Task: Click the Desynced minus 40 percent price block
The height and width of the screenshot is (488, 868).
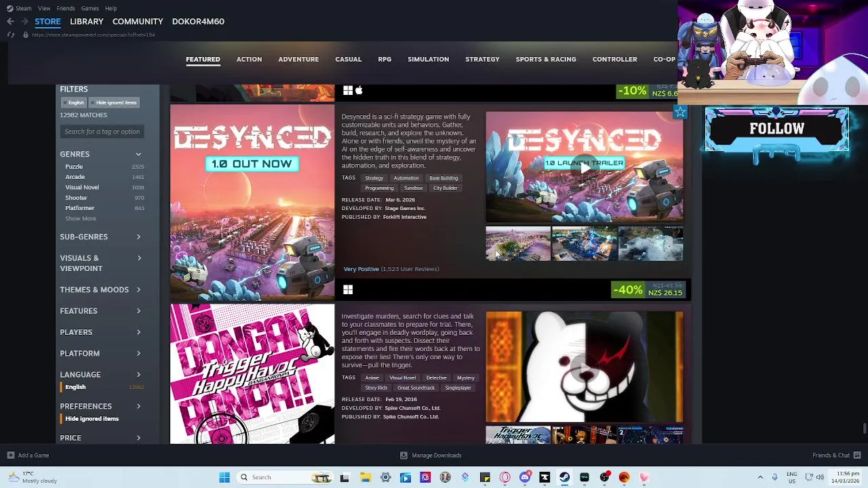Action: click(649, 289)
